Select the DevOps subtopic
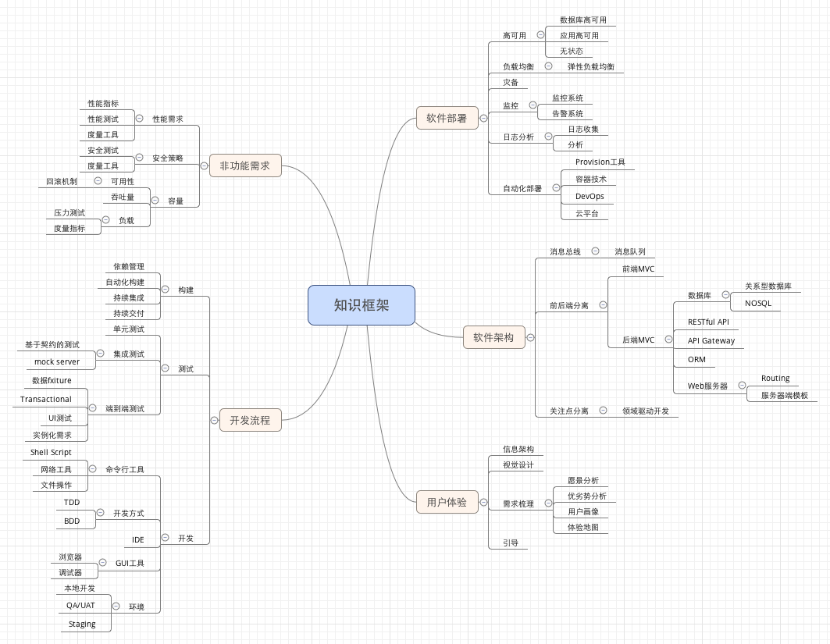This screenshot has width=830, height=644. click(590, 196)
